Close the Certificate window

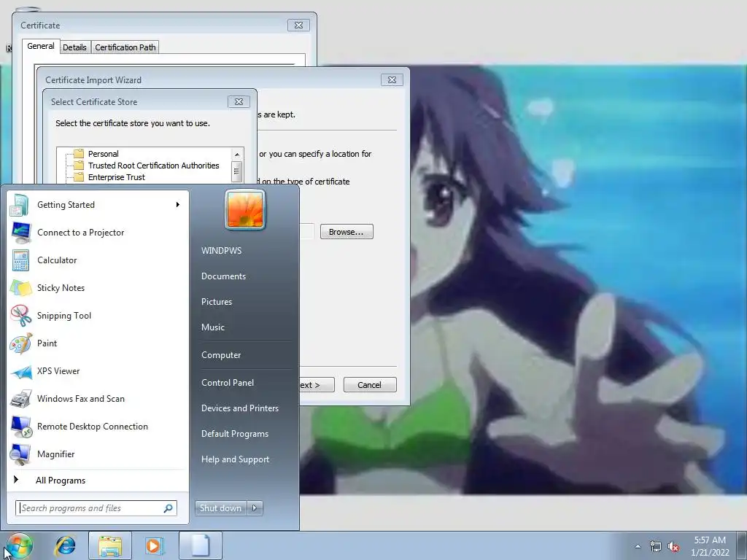pyautogui.click(x=298, y=25)
